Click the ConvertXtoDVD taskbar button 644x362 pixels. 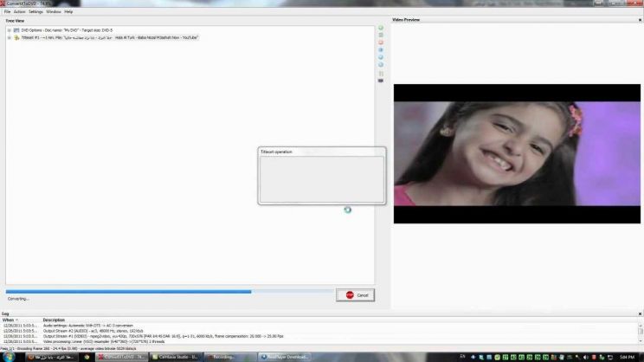click(x=121, y=357)
